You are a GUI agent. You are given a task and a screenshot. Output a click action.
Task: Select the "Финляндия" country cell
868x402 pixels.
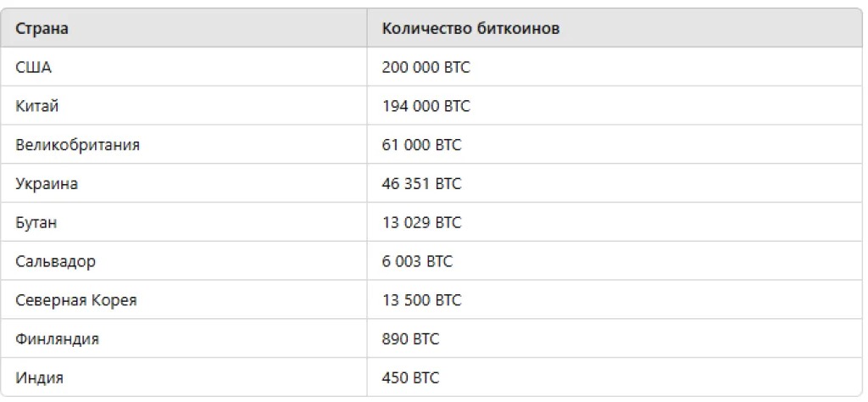pyautogui.click(x=58, y=339)
